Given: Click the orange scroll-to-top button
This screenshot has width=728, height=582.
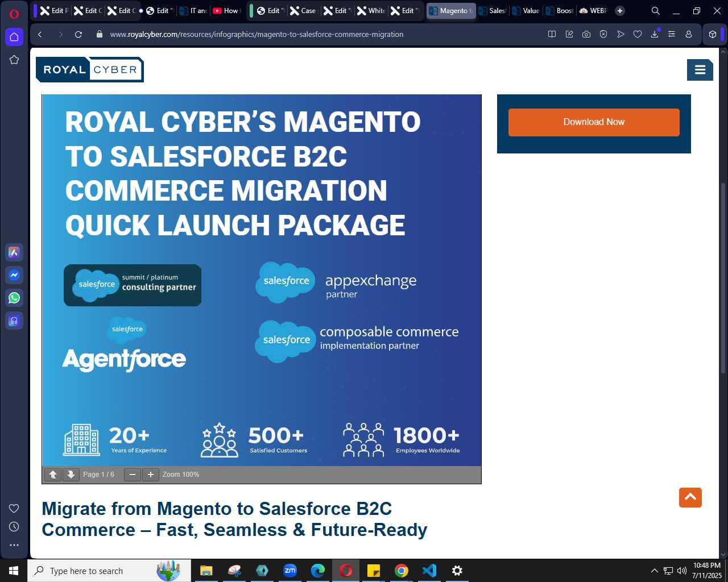Looking at the screenshot, I should (690, 497).
